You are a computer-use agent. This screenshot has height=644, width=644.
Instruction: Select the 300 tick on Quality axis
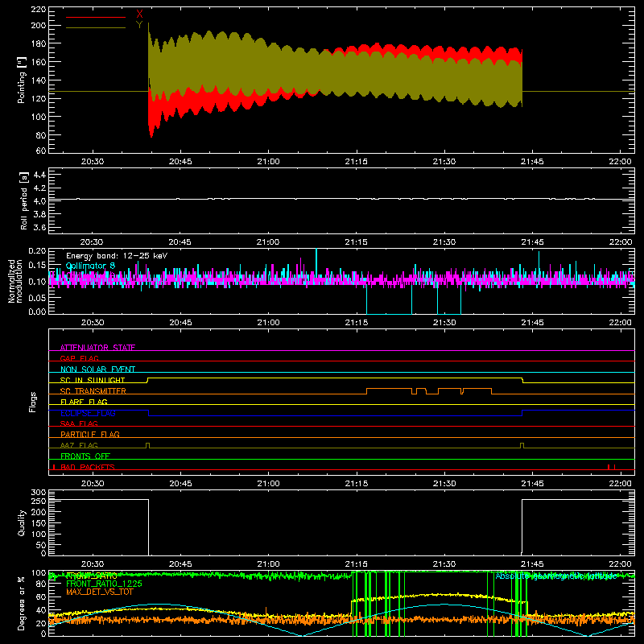click(39, 493)
